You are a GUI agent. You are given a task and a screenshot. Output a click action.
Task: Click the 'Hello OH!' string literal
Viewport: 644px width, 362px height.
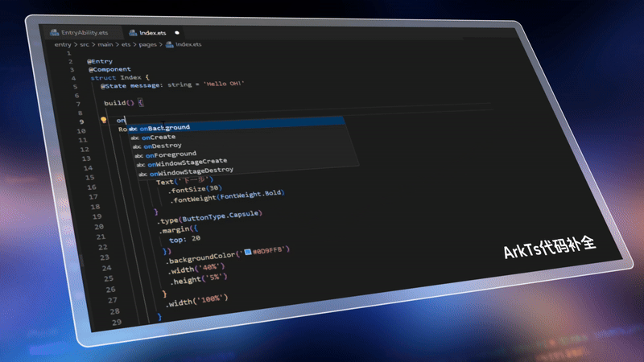click(224, 84)
